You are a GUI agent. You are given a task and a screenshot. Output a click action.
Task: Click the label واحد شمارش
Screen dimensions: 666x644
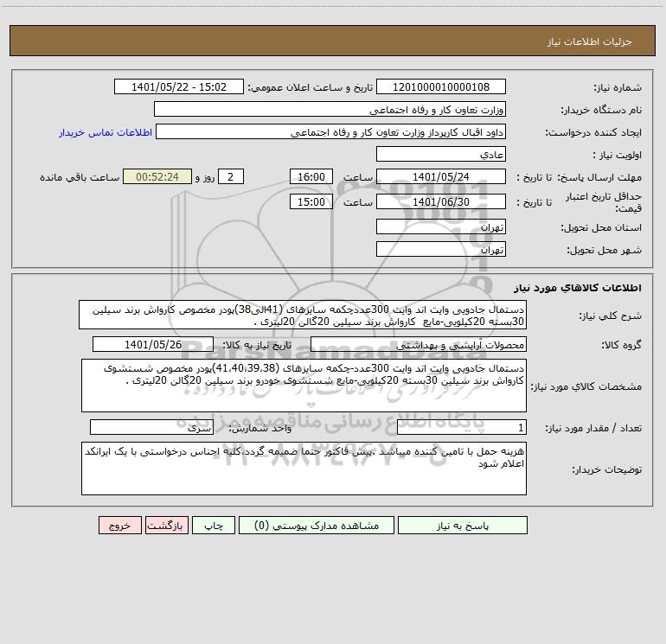click(x=260, y=428)
